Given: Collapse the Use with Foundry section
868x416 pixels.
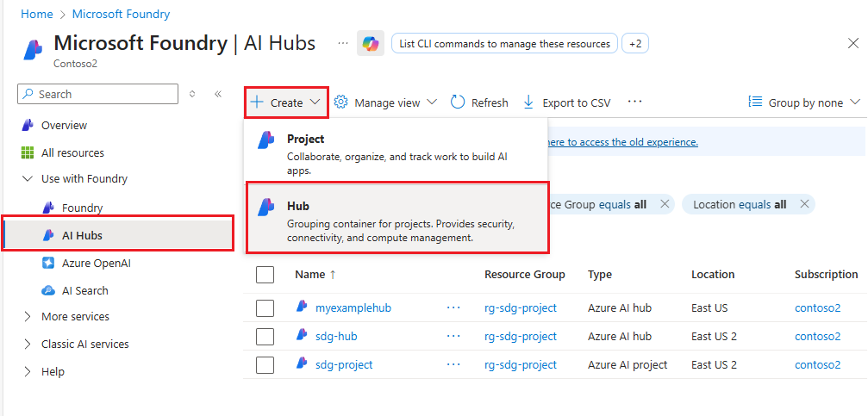Looking at the screenshot, I should [x=27, y=178].
